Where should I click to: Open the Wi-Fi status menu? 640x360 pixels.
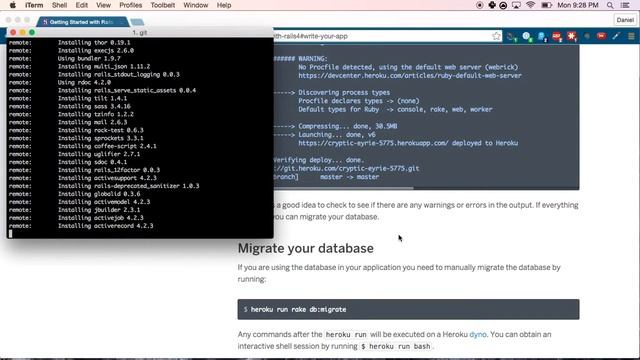530,5
